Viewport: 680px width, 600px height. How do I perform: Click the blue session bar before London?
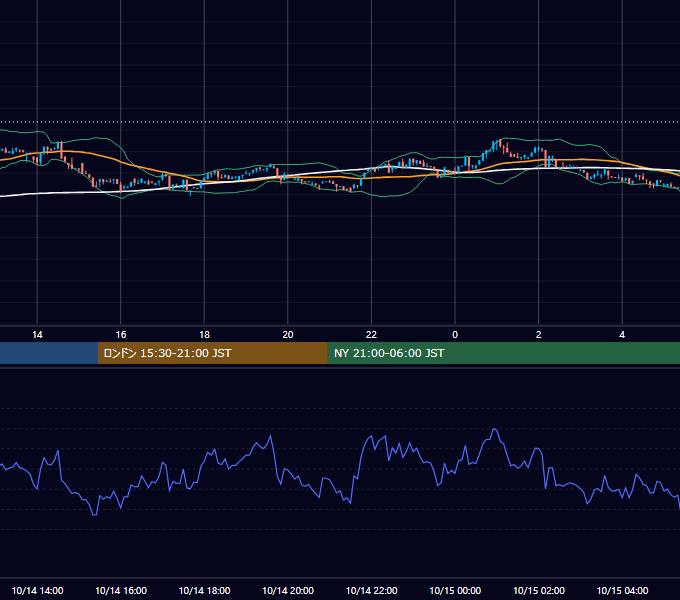49,353
